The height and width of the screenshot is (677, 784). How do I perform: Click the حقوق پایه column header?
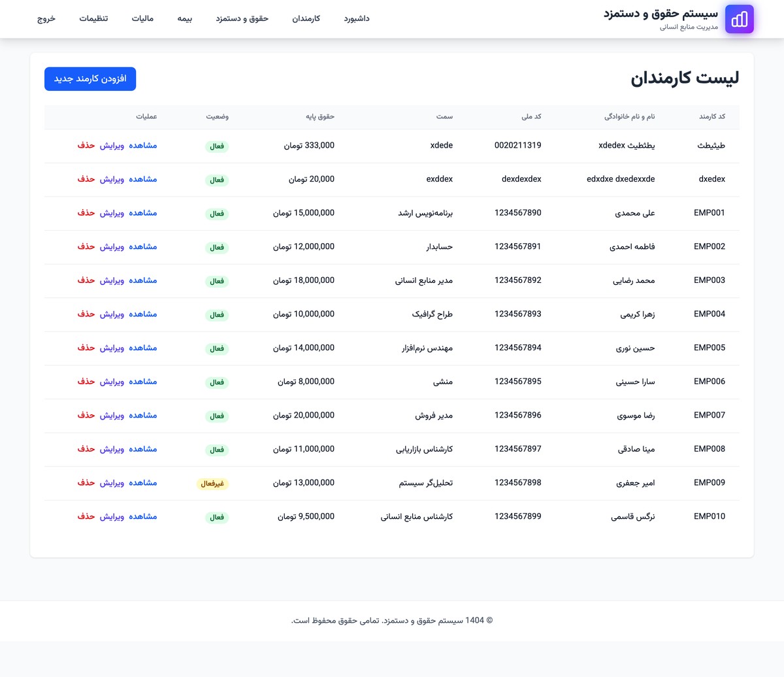(320, 116)
